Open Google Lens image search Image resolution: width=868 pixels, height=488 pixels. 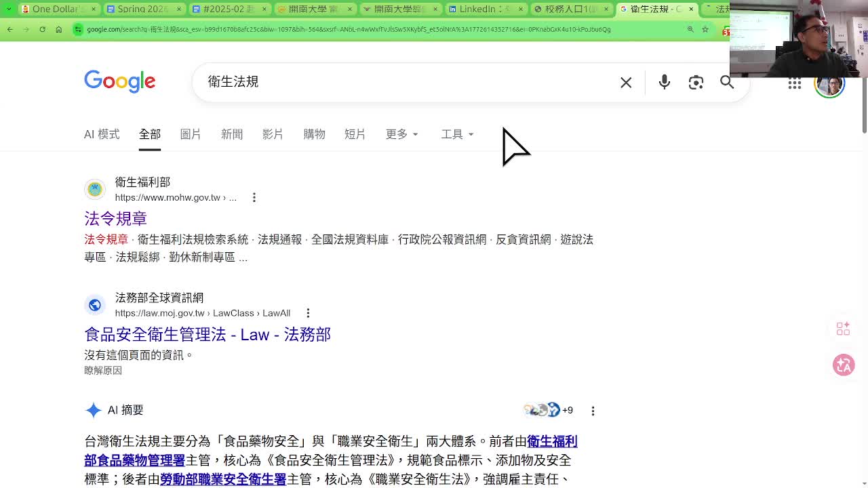696,82
